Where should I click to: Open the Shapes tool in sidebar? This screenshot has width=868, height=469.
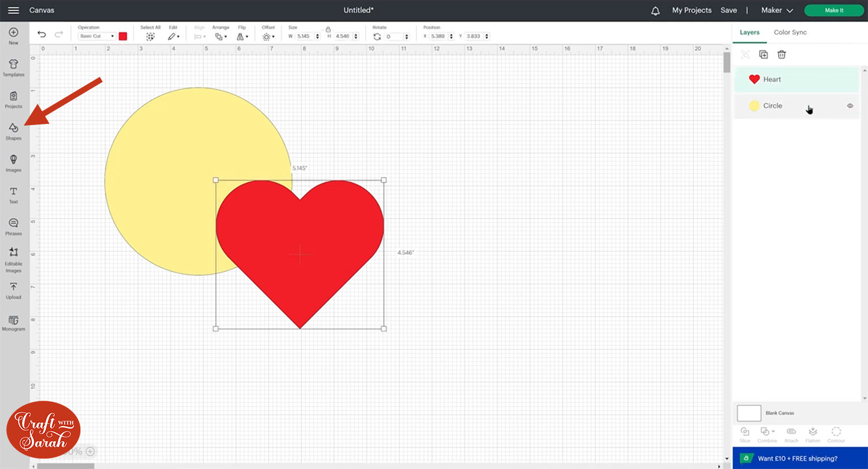[x=13, y=130]
